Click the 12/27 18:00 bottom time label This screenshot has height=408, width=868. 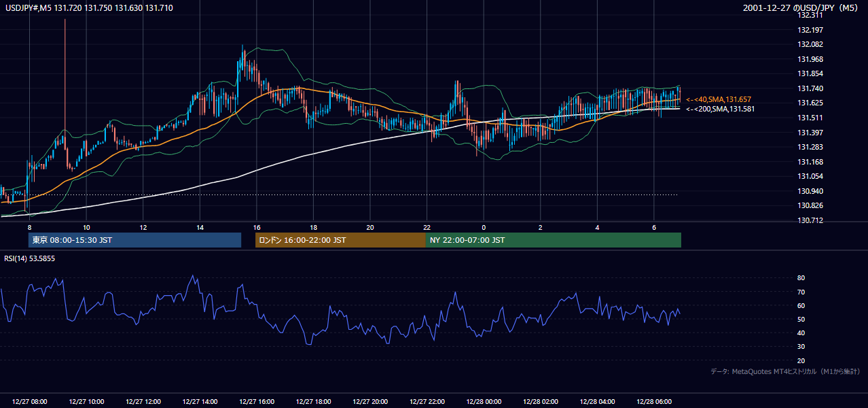(313, 402)
